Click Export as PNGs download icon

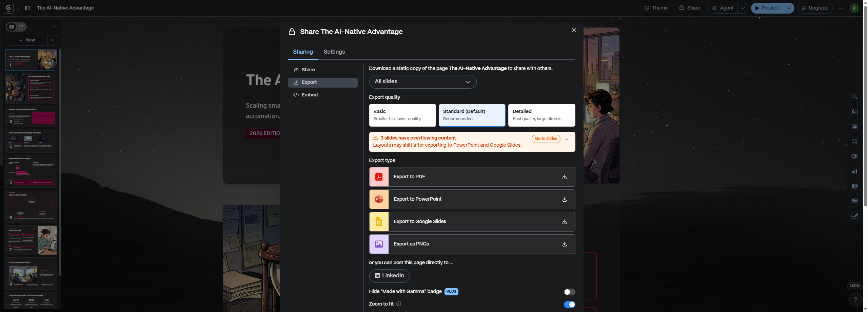tap(565, 244)
